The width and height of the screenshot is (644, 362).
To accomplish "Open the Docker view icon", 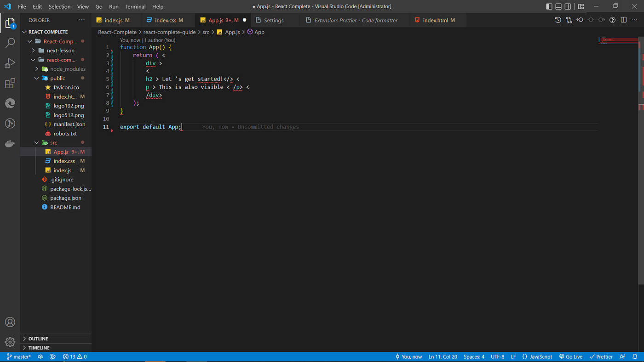I will coord(10,144).
